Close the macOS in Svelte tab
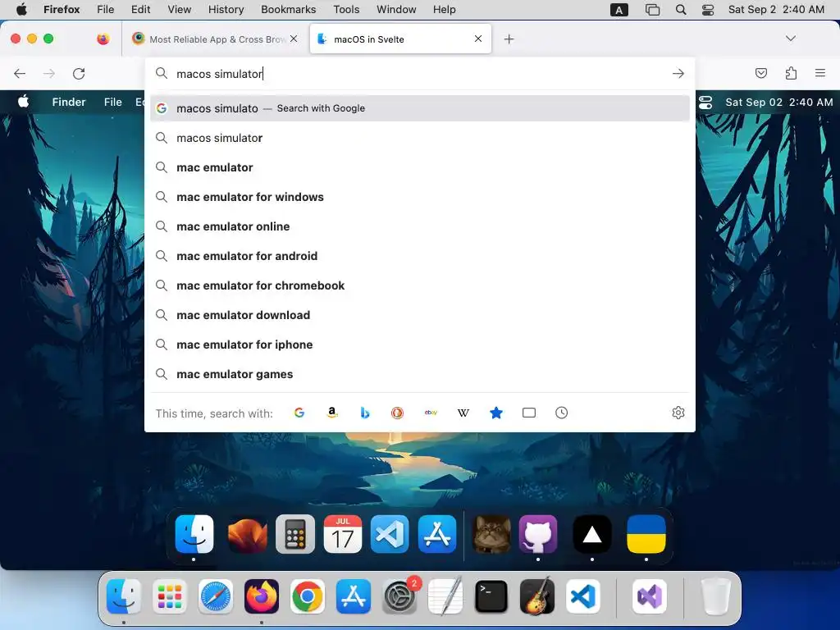Image resolution: width=840 pixels, height=630 pixels. pyautogui.click(x=478, y=39)
